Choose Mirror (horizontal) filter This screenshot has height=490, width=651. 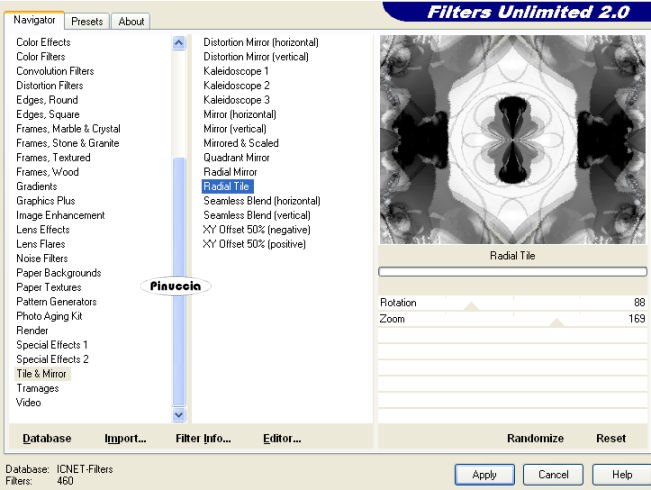point(240,114)
